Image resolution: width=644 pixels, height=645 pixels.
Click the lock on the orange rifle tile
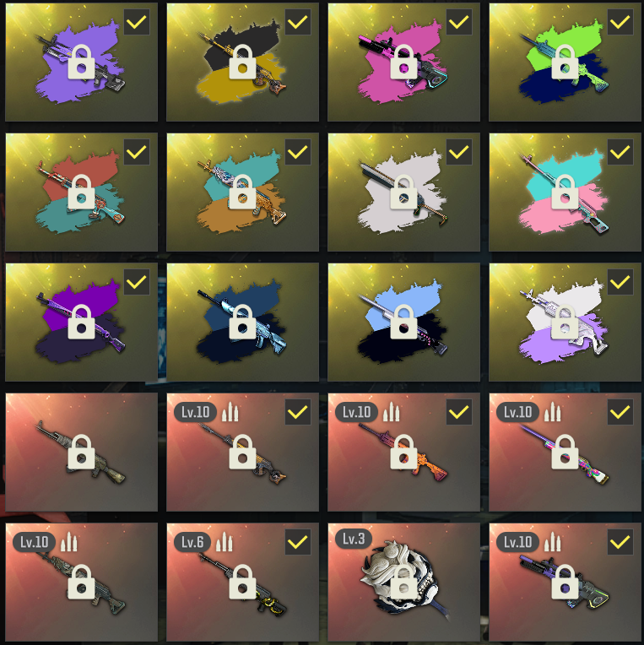point(403,452)
